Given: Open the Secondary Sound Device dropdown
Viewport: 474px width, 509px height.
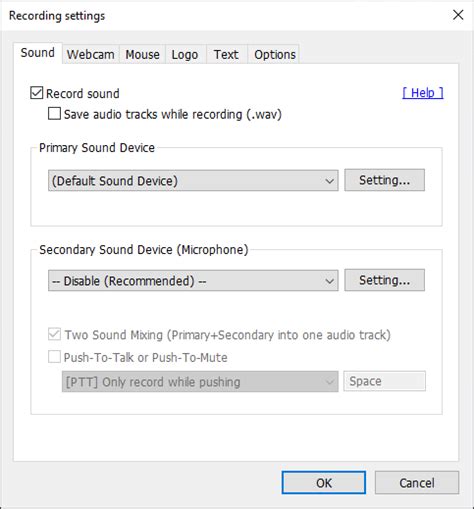Looking at the screenshot, I should coord(193,281).
